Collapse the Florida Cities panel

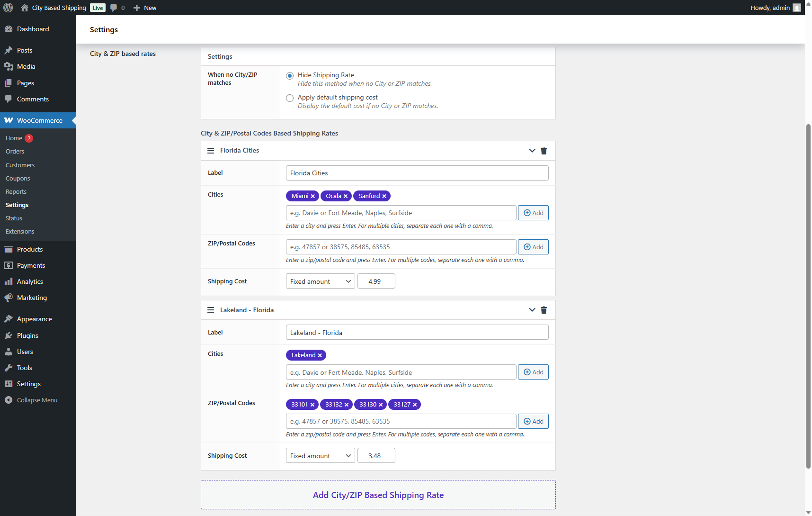point(532,151)
